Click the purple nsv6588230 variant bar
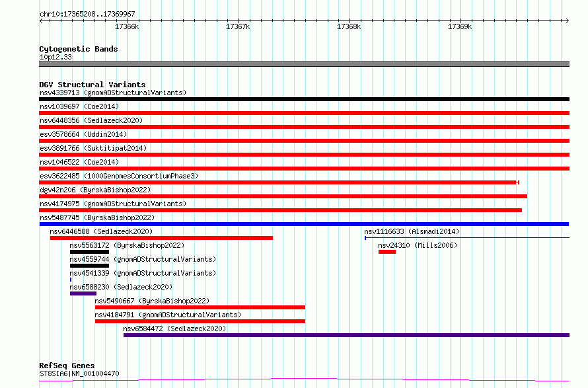Image resolution: width=588 pixels, height=388 pixels. click(x=83, y=293)
